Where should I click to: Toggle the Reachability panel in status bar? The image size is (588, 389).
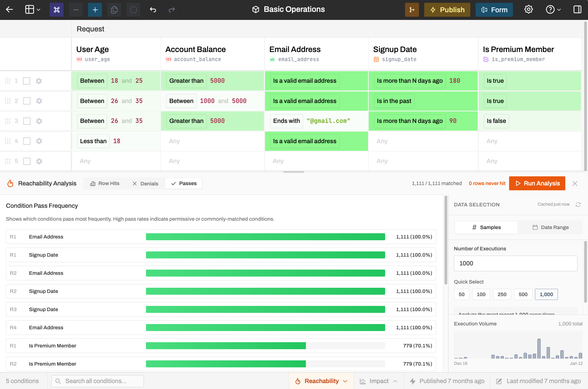[x=321, y=381]
